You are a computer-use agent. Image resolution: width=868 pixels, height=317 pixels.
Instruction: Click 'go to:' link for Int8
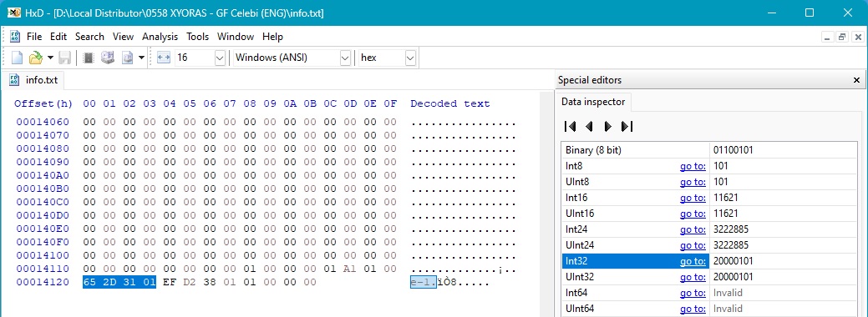pyautogui.click(x=693, y=166)
